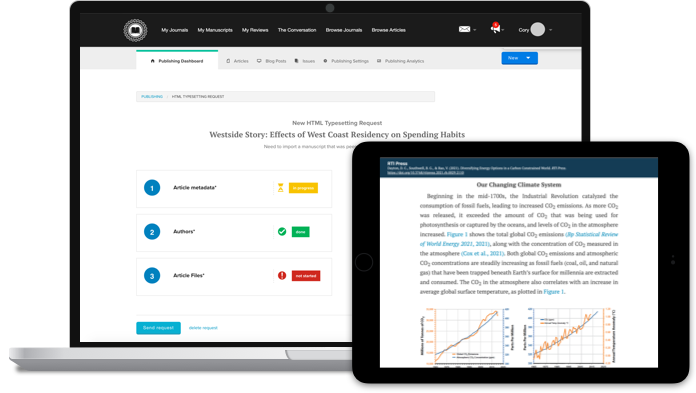Open the announcements megaphone icon

point(495,28)
